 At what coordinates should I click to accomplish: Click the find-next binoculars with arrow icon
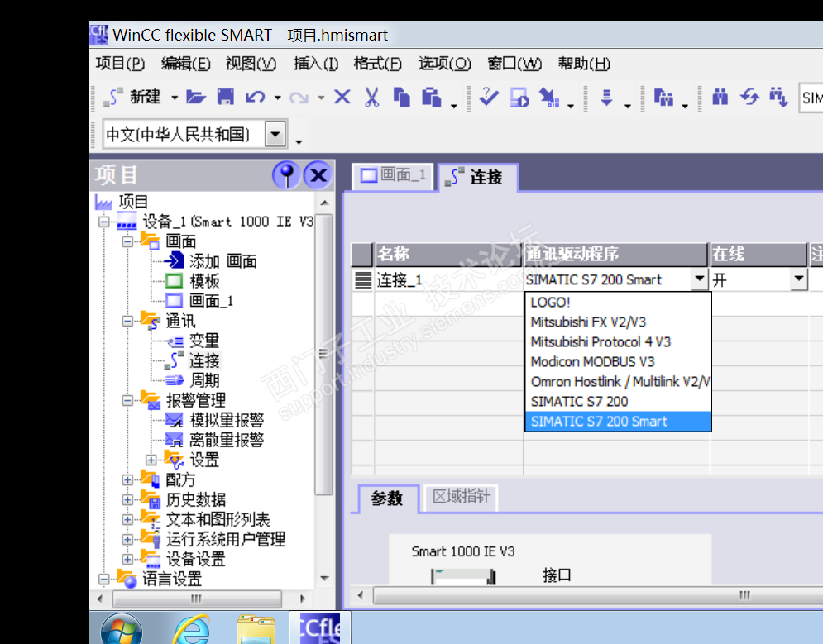[x=779, y=98]
